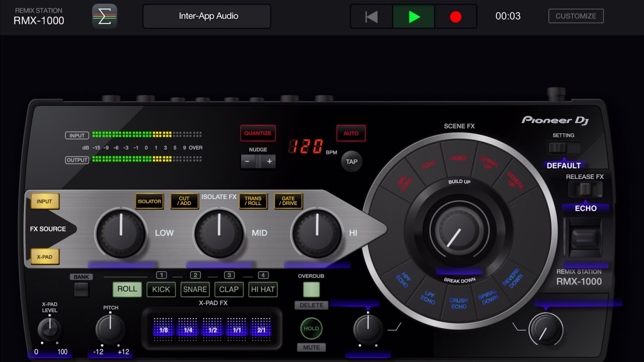Select the red ECHO build-up effect
Screen dimensions: 644x362
point(429,164)
